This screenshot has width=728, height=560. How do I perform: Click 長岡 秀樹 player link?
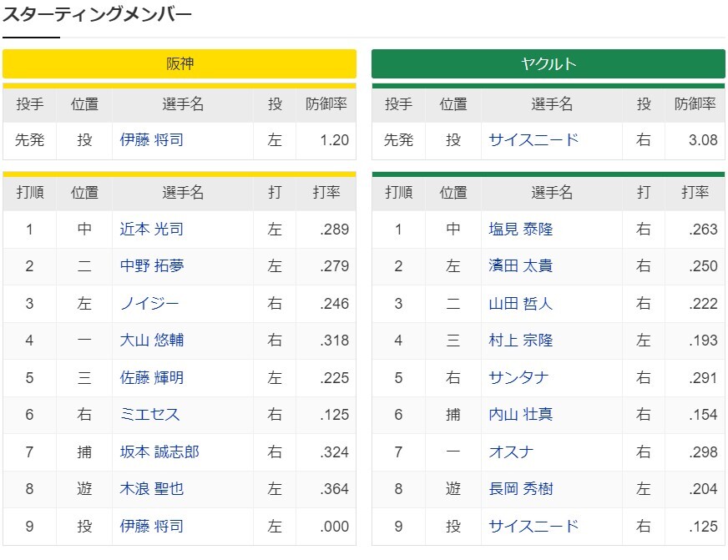pyautogui.click(x=520, y=488)
